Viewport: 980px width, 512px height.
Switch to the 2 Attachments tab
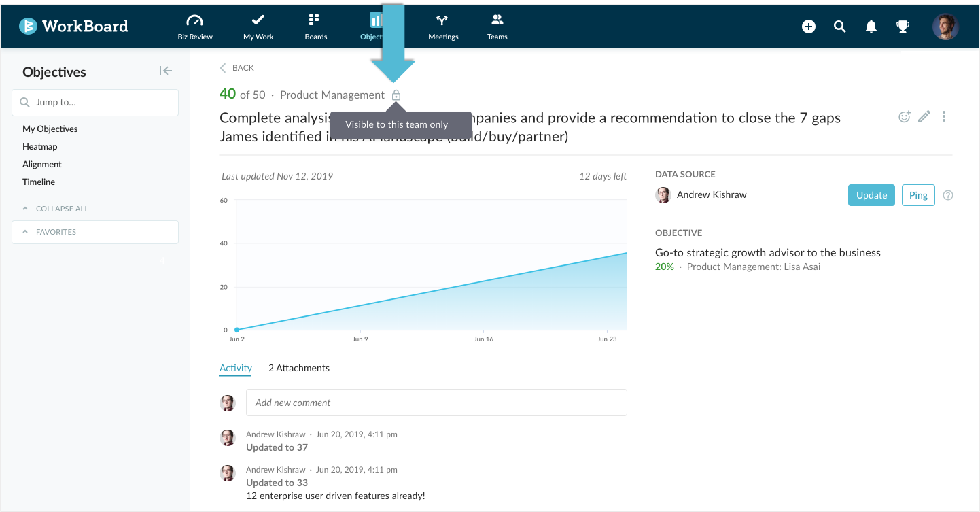(299, 368)
